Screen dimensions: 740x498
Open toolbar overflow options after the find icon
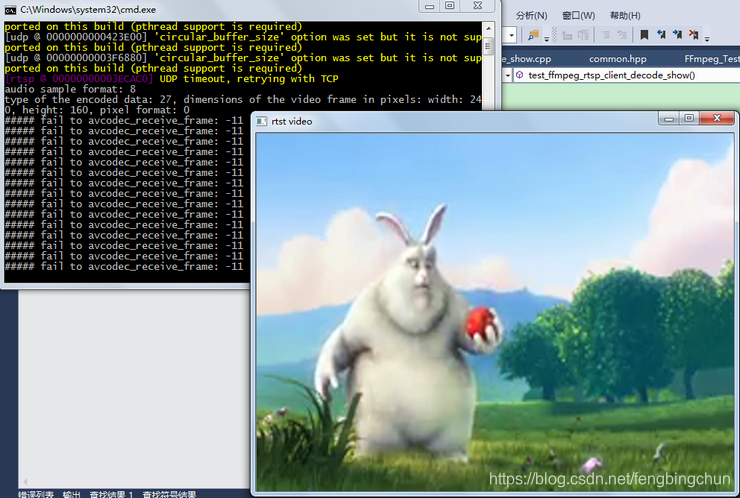(x=547, y=39)
